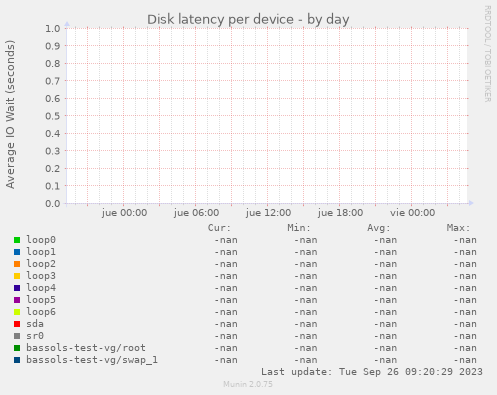Click the jue 00:00 time axis label

click(x=124, y=213)
